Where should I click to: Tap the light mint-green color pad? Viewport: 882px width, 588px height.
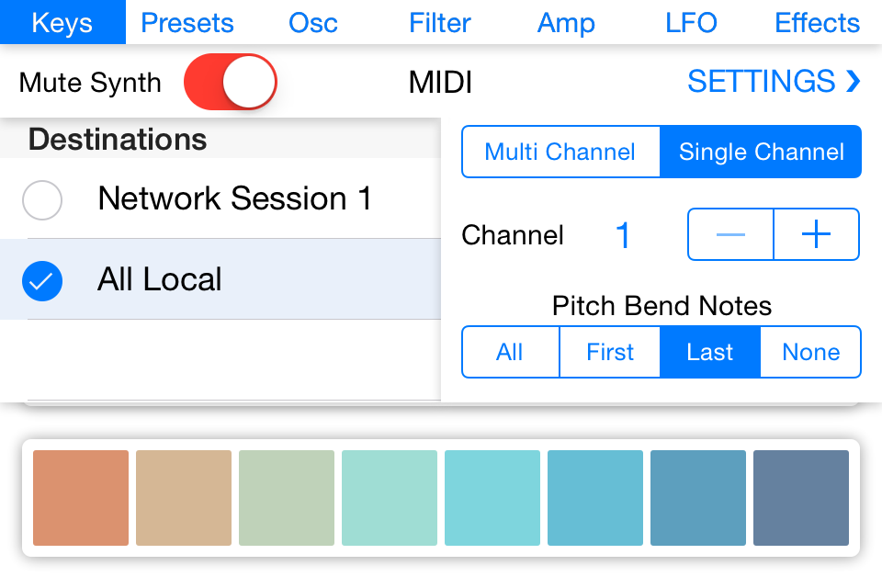(x=390, y=497)
